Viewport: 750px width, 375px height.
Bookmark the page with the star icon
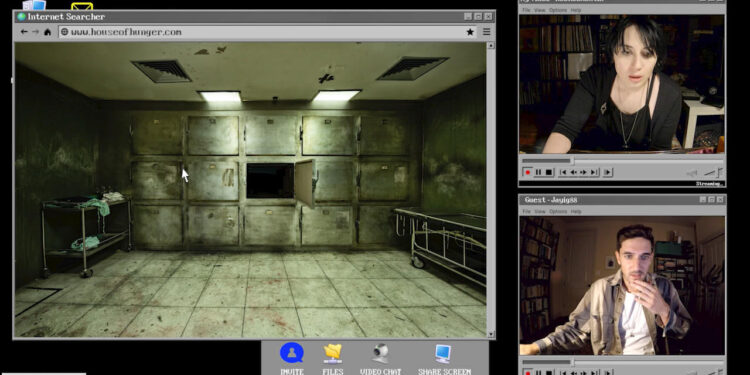(x=470, y=32)
